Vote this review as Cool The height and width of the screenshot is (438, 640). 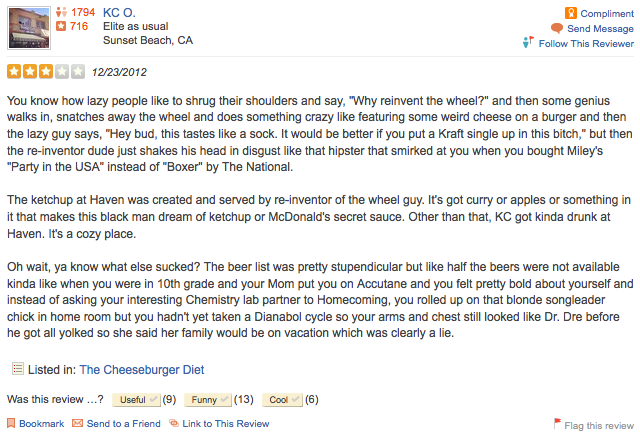coord(282,400)
